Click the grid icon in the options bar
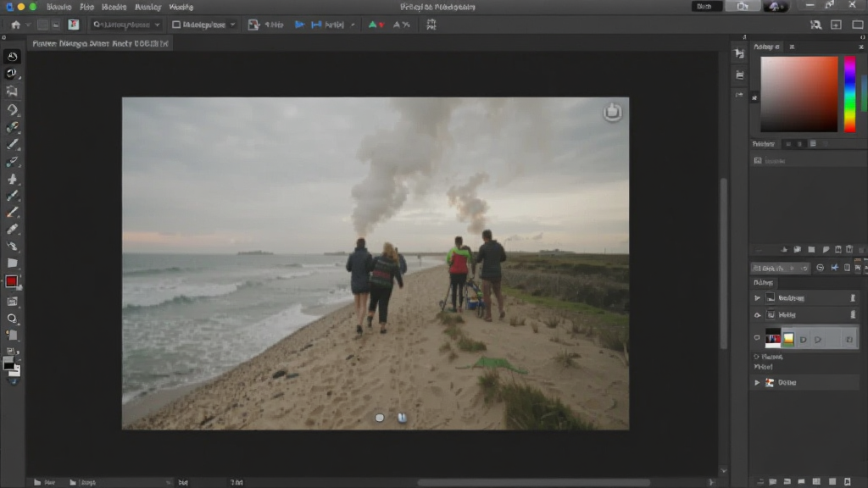This screenshot has height=488, width=868. pyautogui.click(x=431, y=25)
